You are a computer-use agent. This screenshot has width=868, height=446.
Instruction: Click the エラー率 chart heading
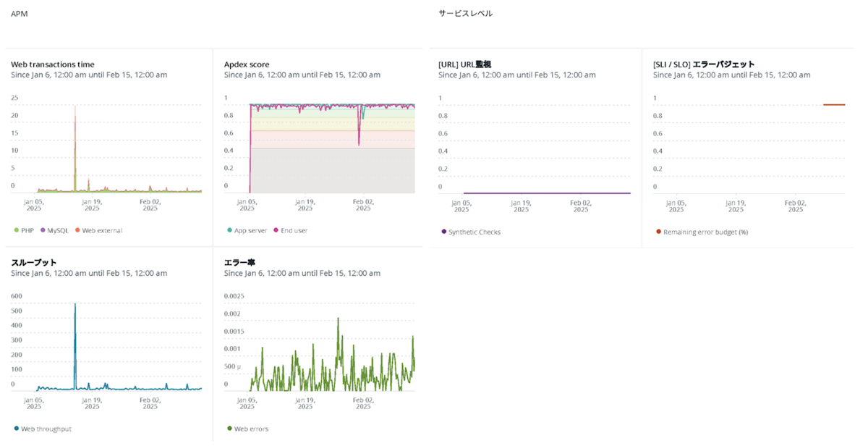point(239,262)
